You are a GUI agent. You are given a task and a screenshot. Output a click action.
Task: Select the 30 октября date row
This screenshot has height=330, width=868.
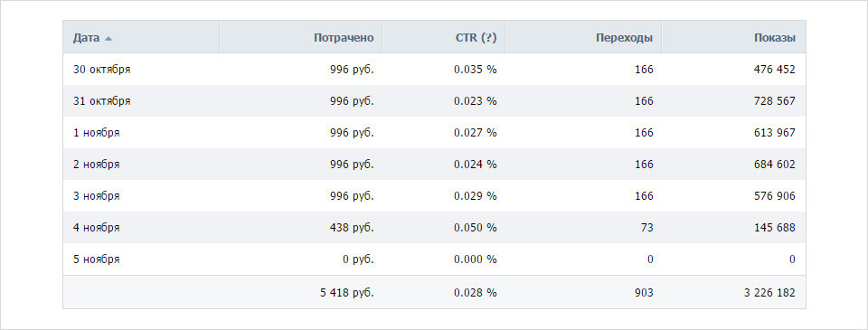(435, 70)
